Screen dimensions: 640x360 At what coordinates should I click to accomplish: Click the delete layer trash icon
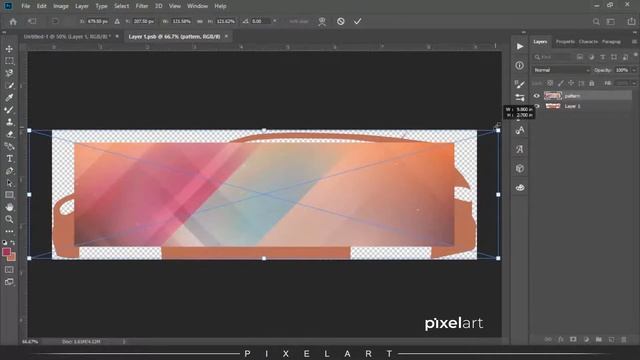pos(623,339)
